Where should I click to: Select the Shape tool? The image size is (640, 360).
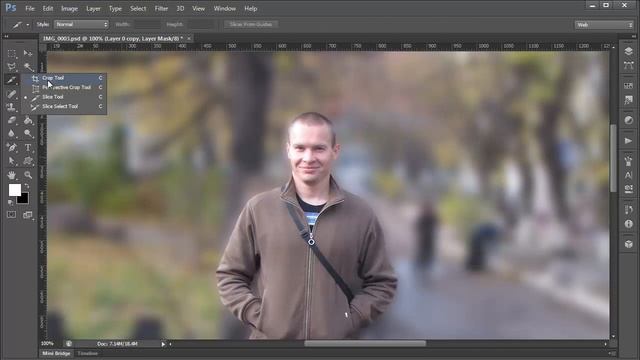28,161
